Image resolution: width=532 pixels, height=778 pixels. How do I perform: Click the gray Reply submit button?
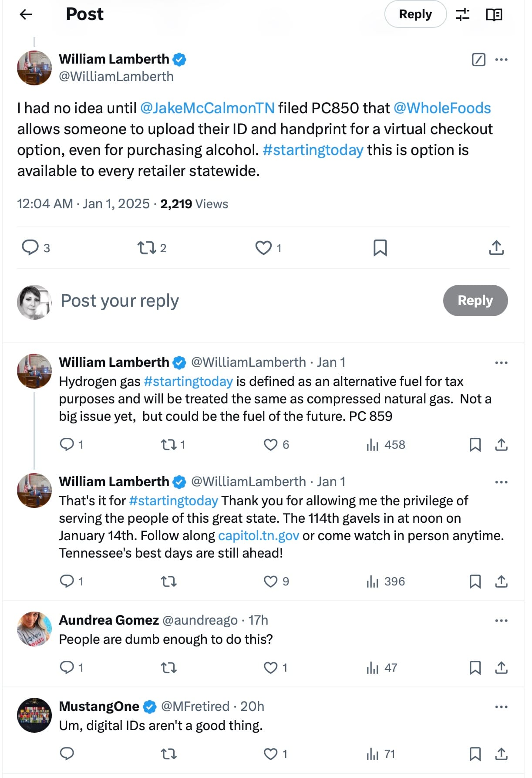pos(475,301)
